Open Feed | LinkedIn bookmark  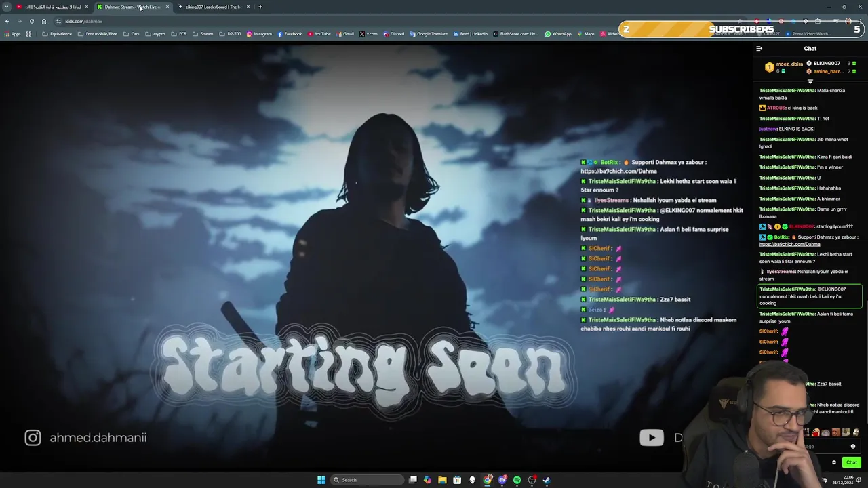470,34
